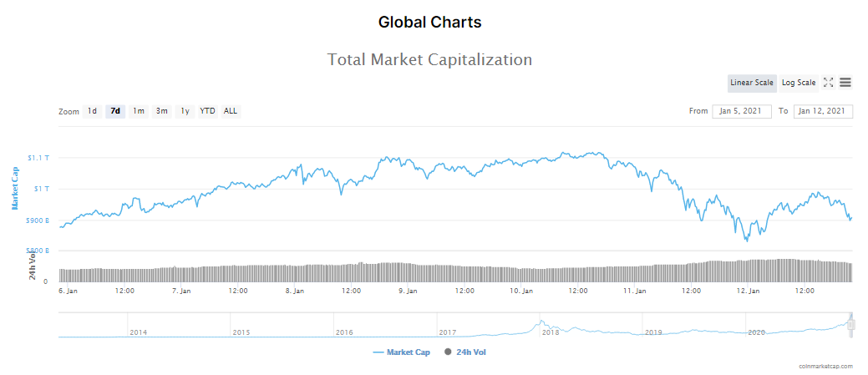
Task: Click the To date field
Action: pyautogui.click(x=823, y=111)
